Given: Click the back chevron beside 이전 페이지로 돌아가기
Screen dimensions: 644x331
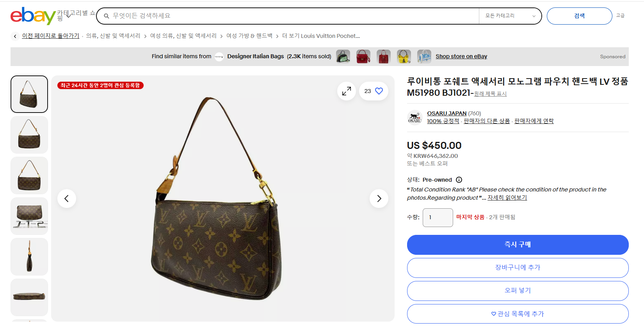Looking at the screenshot, I should point(15,36).
